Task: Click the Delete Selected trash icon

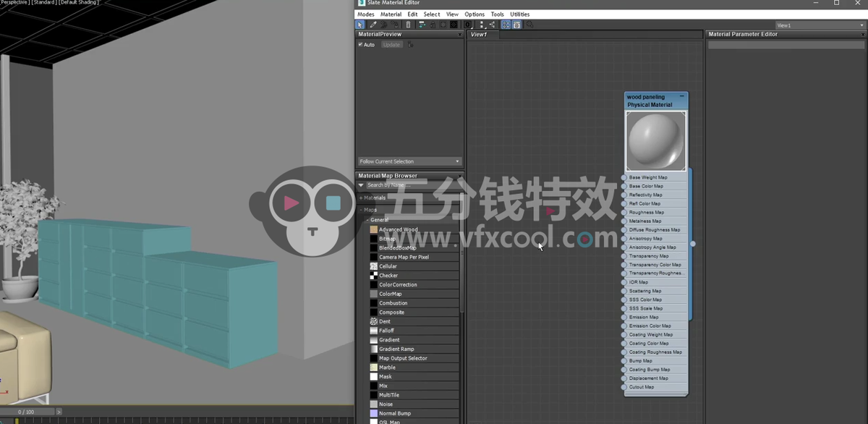Action: point(408,25)
